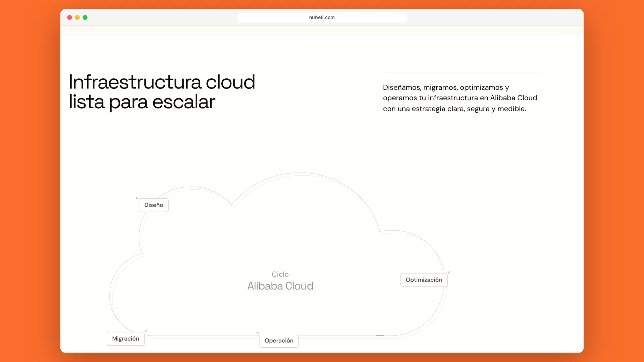Viewport: 644px width, 362px height.
Task: Click the cream banner strip under the address bar
Action: coord(322,31)
